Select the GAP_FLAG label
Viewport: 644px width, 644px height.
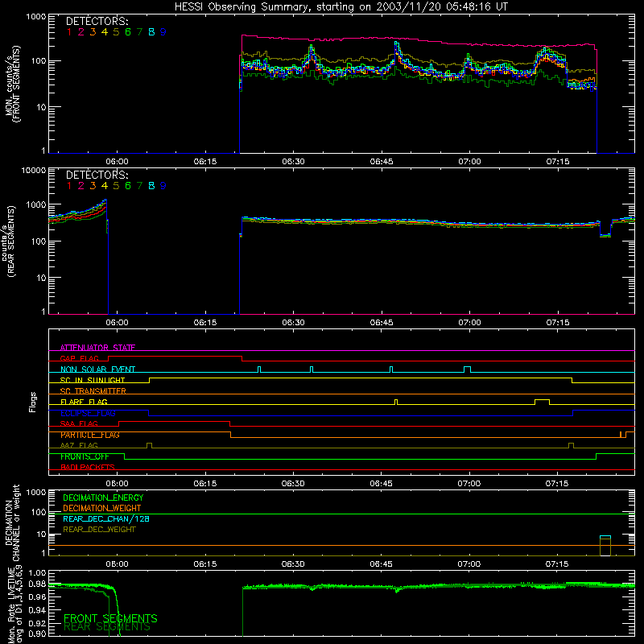(79, 358)
